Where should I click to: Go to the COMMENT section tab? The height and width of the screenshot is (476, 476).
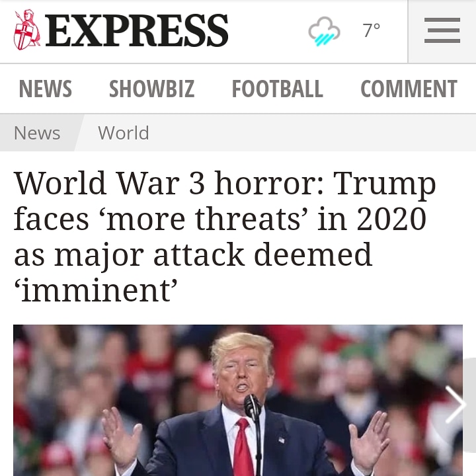409,89
